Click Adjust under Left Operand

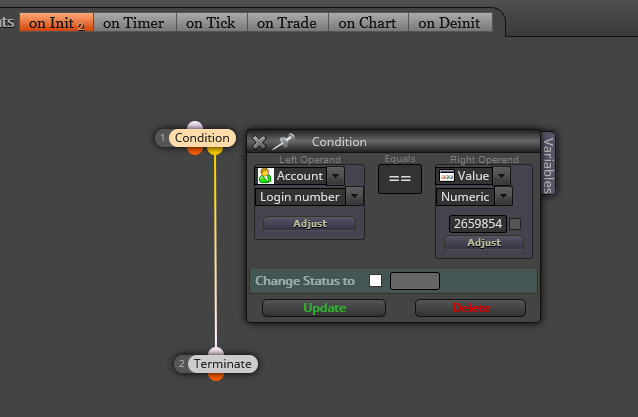(x=309, y=224)
